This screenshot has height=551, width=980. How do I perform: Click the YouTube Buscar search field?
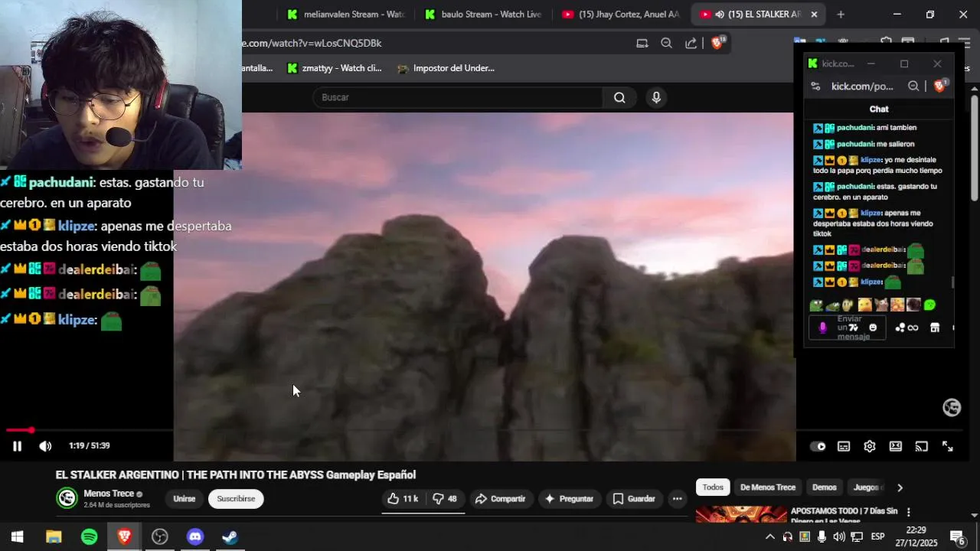click(x=458, y=97)
